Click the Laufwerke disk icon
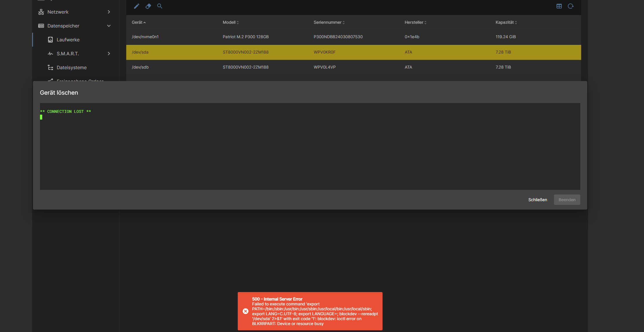This screenshot has height=332, width=644. [x=50, y=40]
